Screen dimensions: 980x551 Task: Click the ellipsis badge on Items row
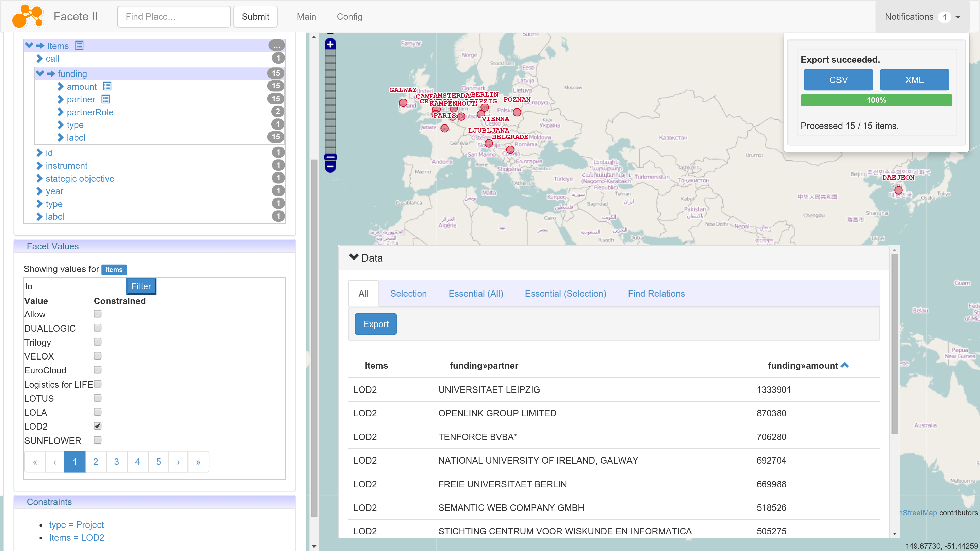[x=277, y=46]
